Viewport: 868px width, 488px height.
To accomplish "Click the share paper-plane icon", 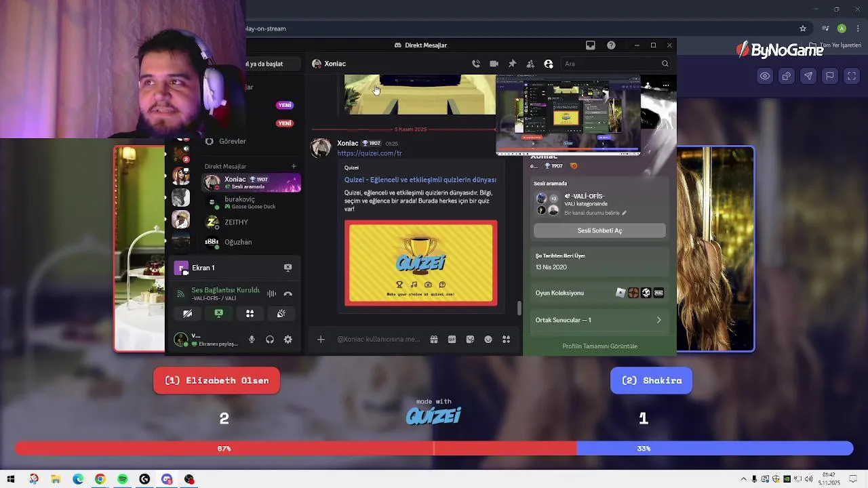I will tap(808, 76).
